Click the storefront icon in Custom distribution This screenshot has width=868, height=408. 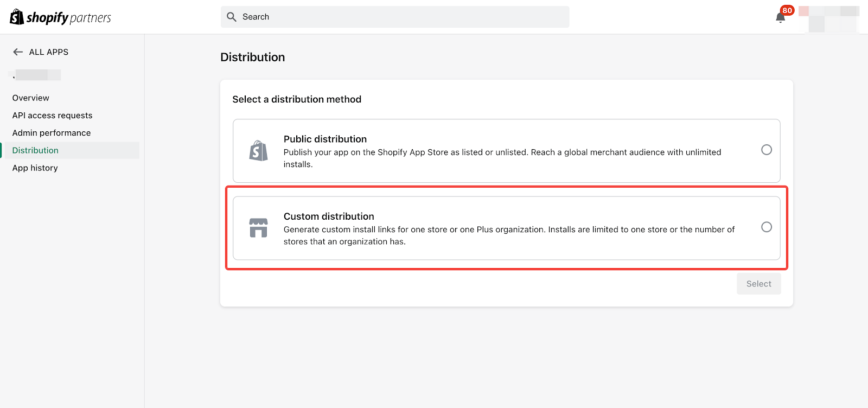(x=258, y=228)
